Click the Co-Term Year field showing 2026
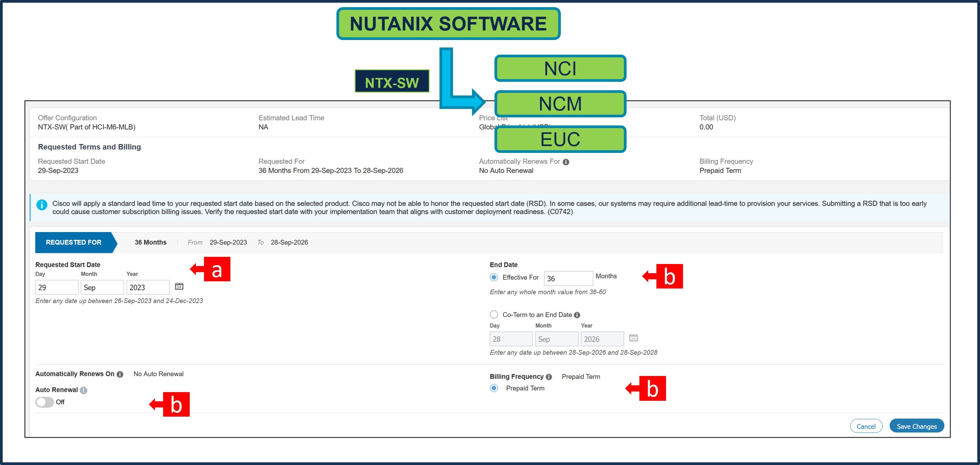The image size is (980, 465). 602,339
